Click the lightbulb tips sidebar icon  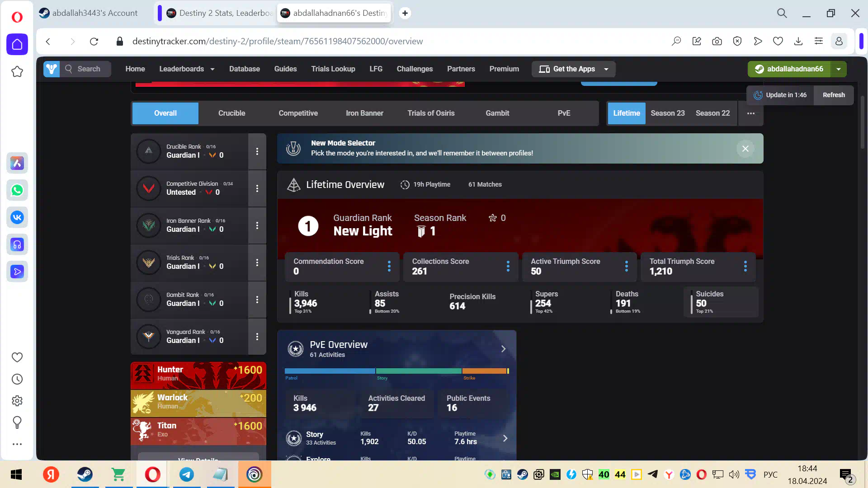click(17, 422)
